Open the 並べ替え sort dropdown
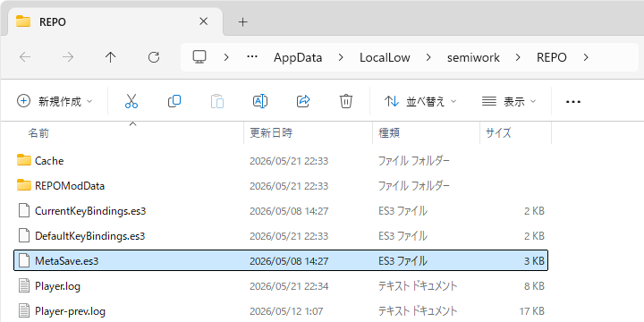 coord(420,101)
